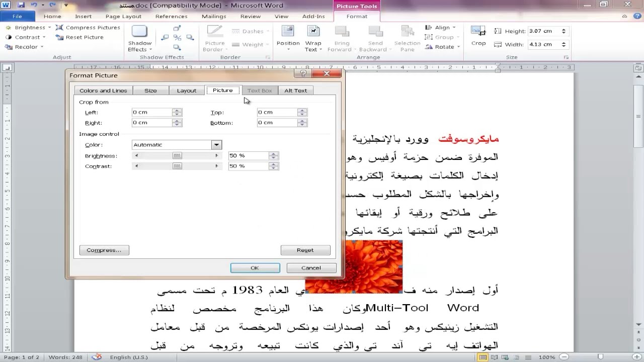The height and width of the screenshot is (362, 644).
Task: Open the Page Layout ribbon tab
Action: point(123,16)
